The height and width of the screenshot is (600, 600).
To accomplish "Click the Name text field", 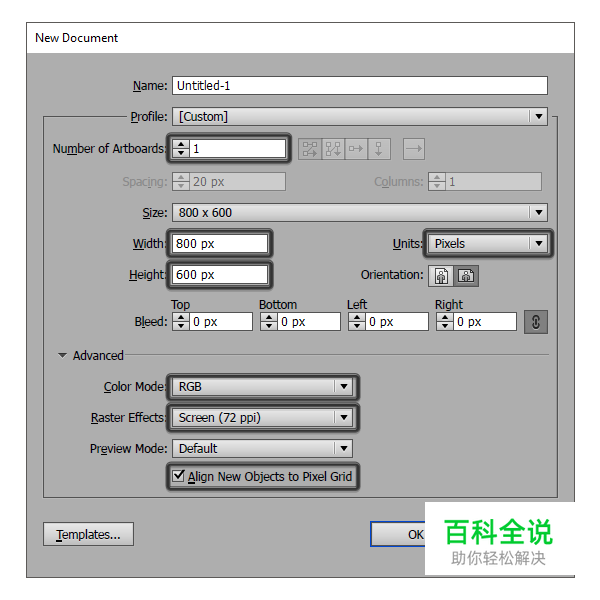I will 360,86.
